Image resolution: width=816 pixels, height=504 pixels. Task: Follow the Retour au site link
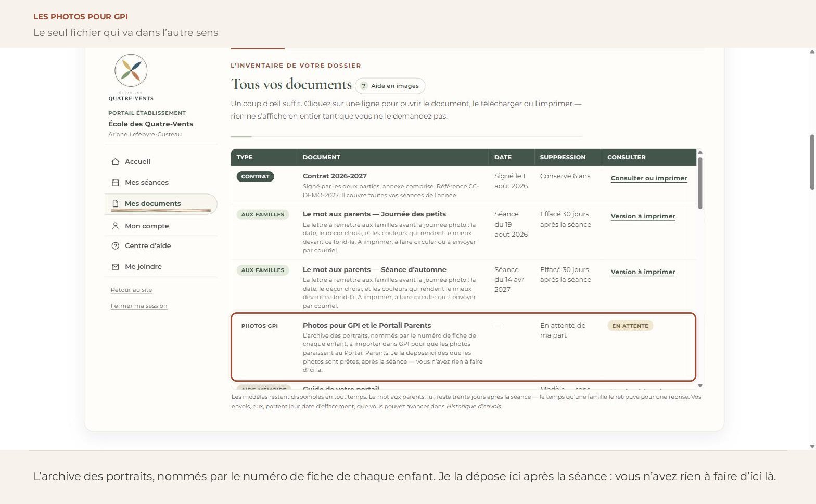pos(131,290)
